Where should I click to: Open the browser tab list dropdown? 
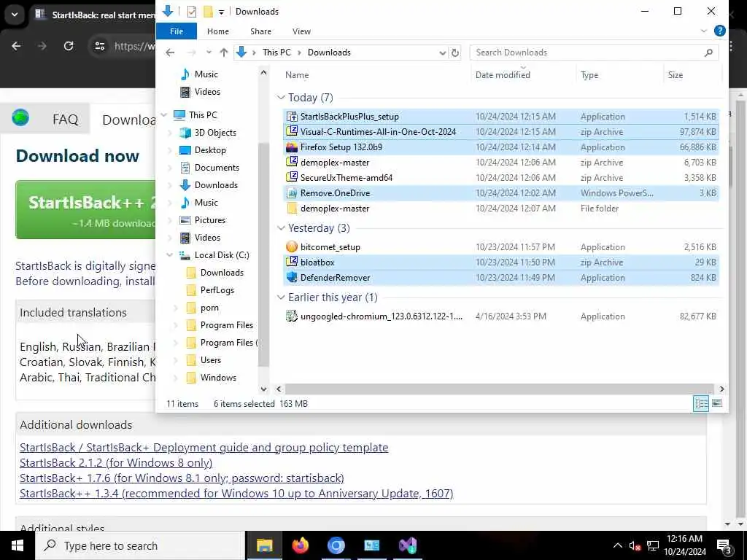tap(15, 15)
